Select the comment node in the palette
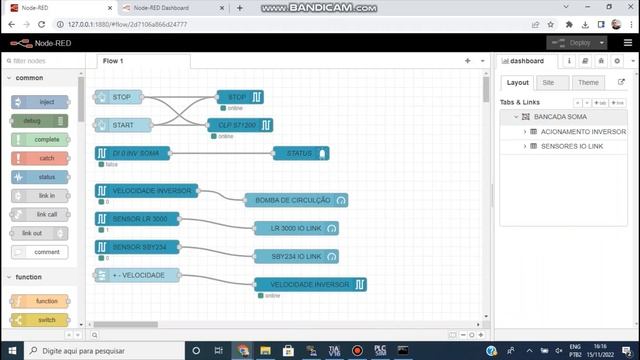The height and width of the screenshot is (360, 640). (40, 252)
